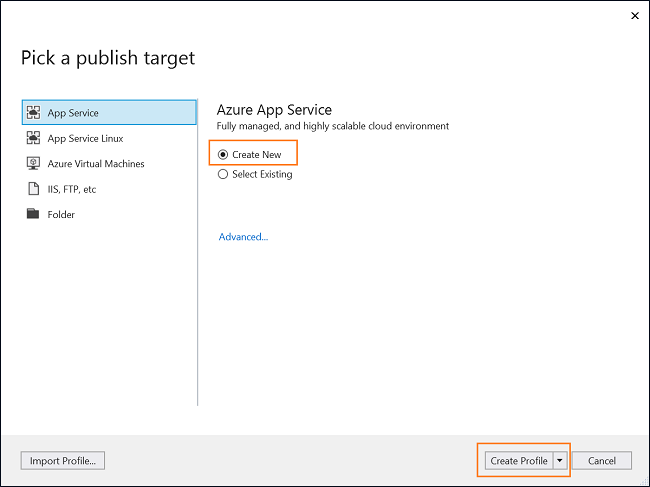Select the App Service target tab

point(109,112)
